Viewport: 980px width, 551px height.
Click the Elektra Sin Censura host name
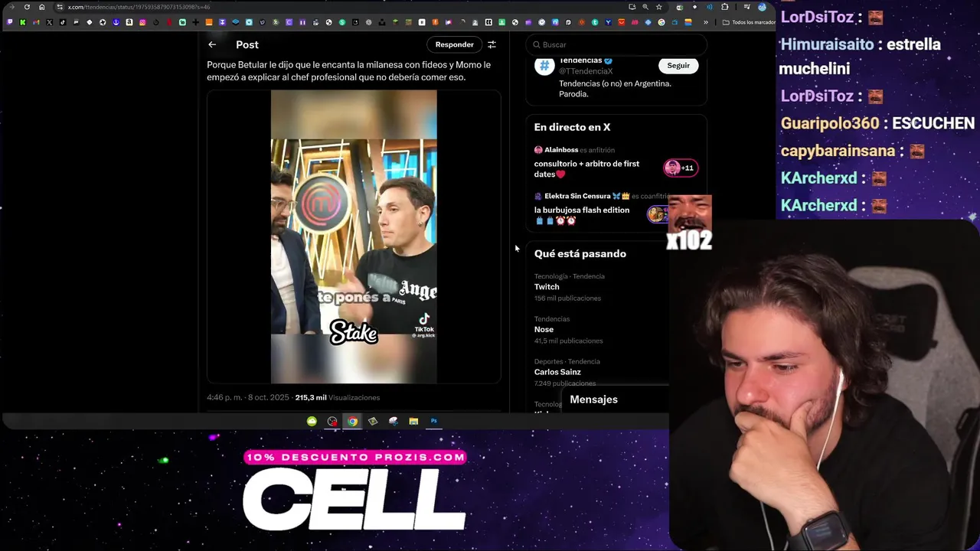(577, 197)
